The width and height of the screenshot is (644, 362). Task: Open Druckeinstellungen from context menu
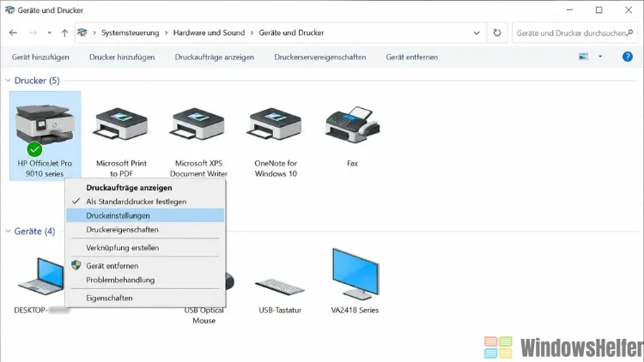145,215
